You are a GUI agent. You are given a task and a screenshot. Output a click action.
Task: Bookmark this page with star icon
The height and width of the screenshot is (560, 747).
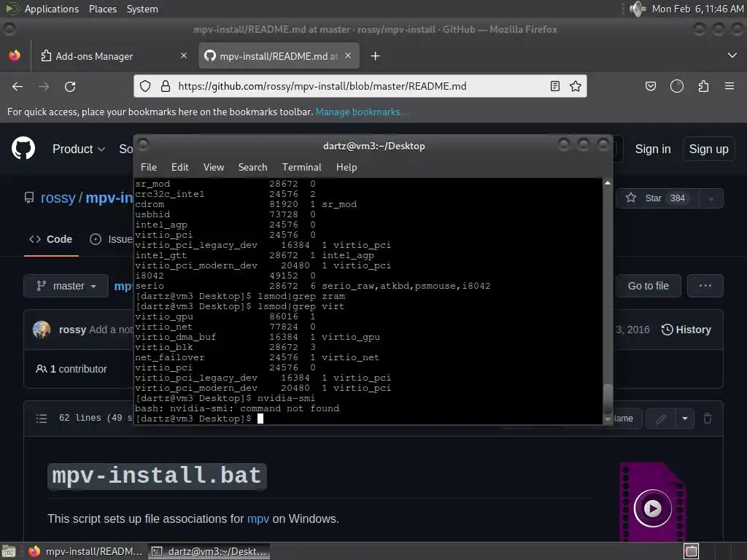[576, 86]
